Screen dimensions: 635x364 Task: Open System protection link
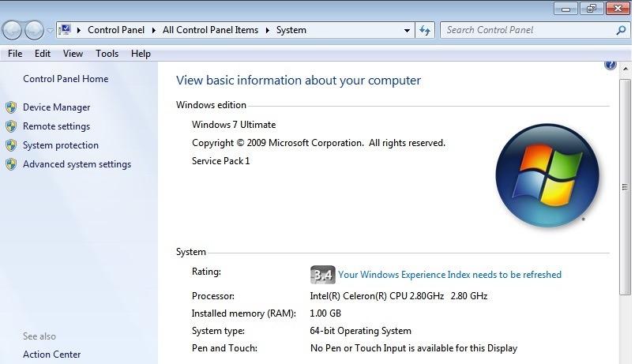pos(60,145)
